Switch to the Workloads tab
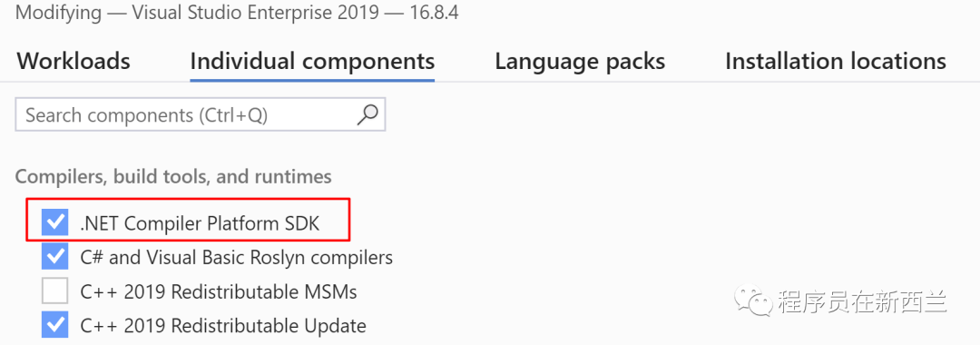980x345 pixels. 73,61
